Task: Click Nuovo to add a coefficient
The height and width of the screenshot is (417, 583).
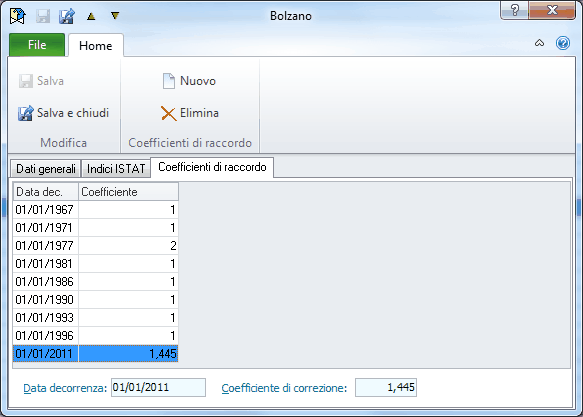Action: (189, 81)
